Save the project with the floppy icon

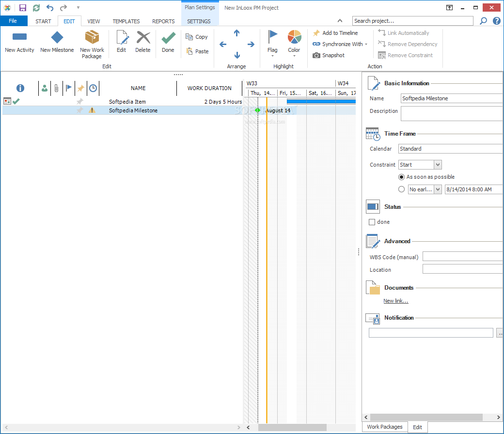[22, 8]
